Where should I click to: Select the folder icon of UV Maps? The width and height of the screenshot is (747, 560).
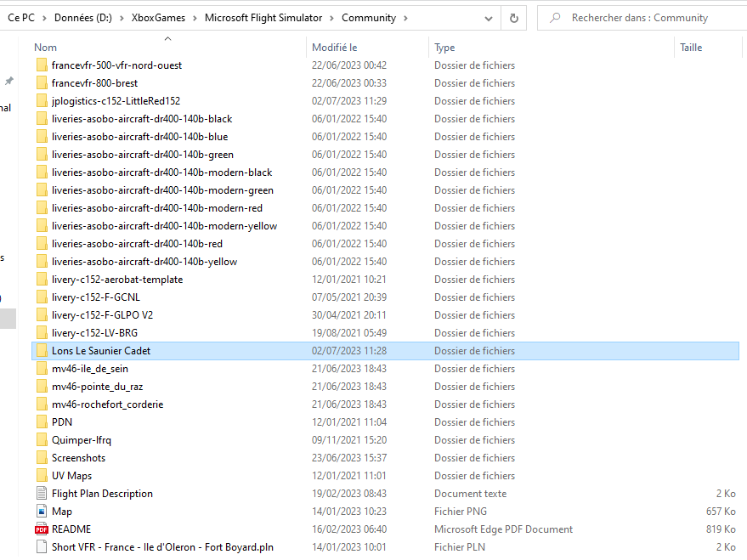[42, 476]
